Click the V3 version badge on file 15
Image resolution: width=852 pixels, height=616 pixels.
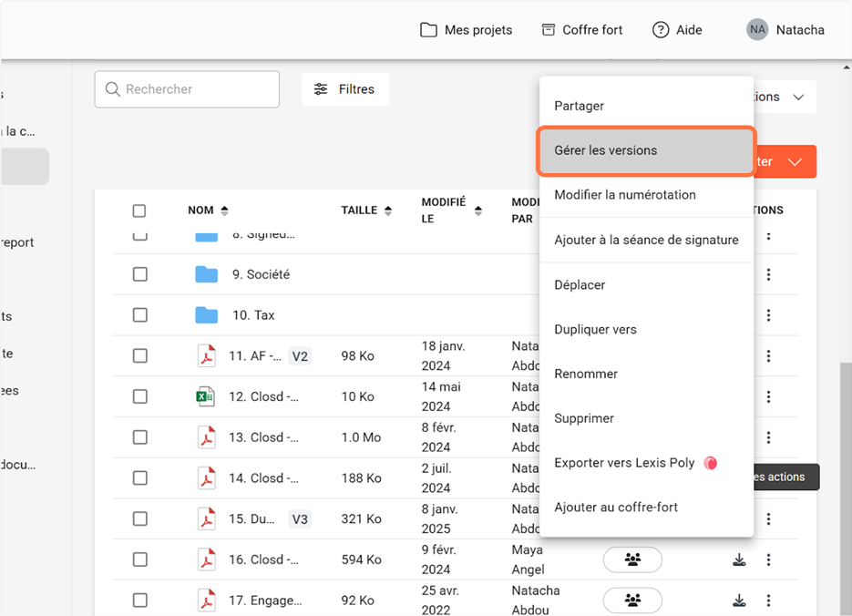300,519
